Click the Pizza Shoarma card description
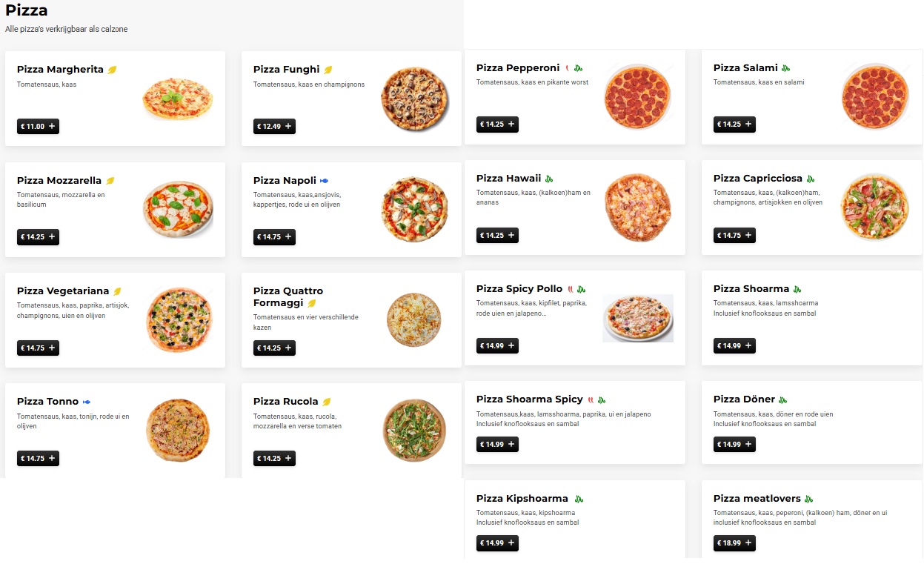 click(x=766, y=308)
